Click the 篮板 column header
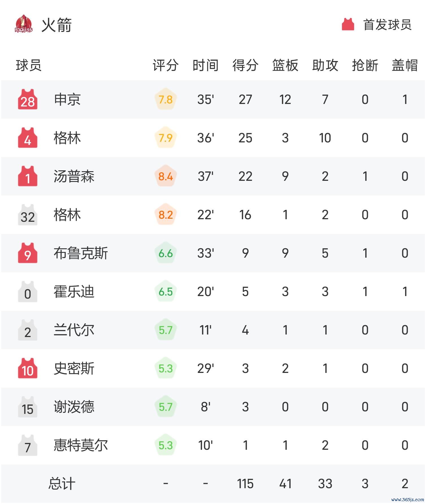 point(285,65)
